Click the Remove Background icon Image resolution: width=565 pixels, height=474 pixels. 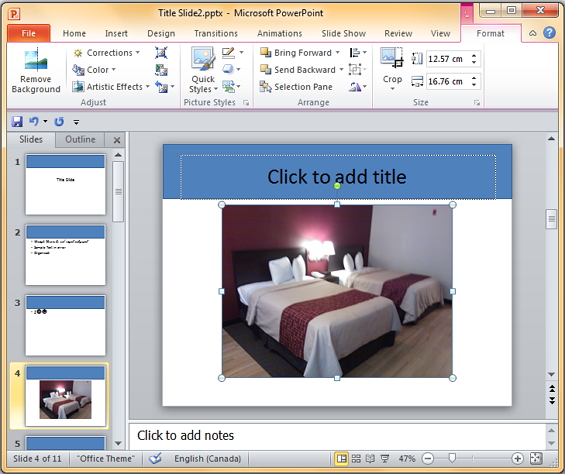coord(36,59)
